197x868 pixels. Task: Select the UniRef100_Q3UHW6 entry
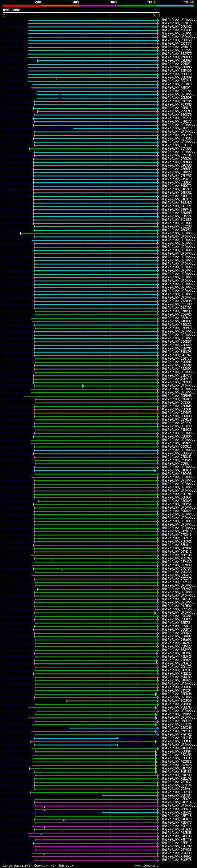pos(176,406)
